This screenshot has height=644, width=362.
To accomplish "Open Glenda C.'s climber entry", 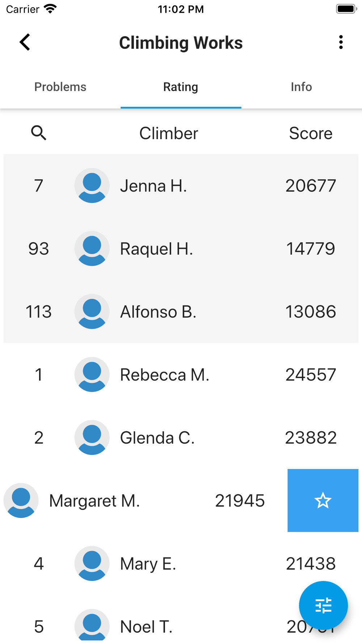I will click(x=181, y=438).
